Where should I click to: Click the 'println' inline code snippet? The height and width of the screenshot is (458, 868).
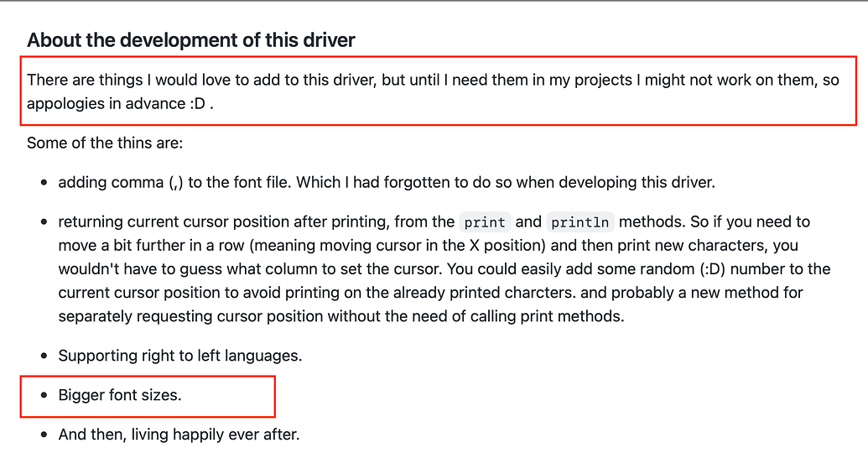coord(580,222)
